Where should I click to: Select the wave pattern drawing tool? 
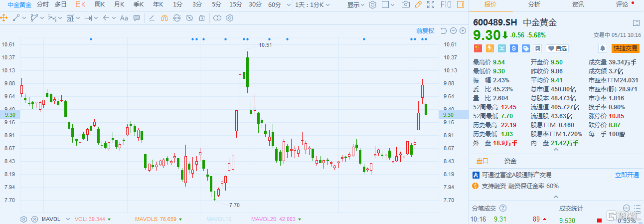[x=52, y=18]
